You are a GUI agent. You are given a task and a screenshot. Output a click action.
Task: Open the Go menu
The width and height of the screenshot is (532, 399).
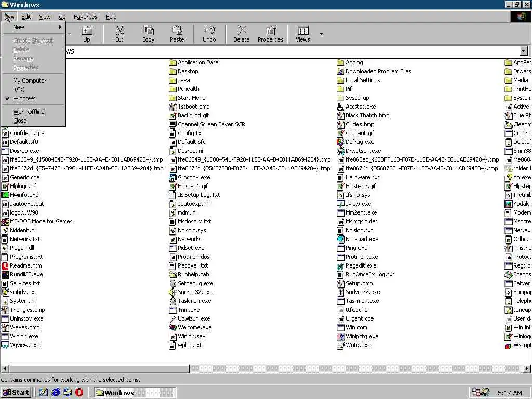point(62,17)
